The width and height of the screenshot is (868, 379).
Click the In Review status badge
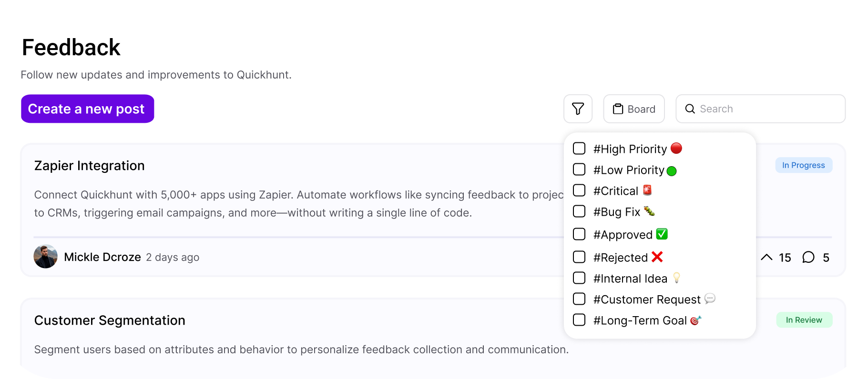[x=804, y=320]
